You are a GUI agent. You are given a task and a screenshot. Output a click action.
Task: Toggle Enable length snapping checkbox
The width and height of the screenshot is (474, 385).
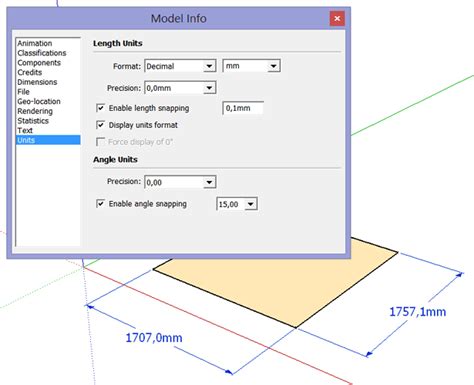100,108
